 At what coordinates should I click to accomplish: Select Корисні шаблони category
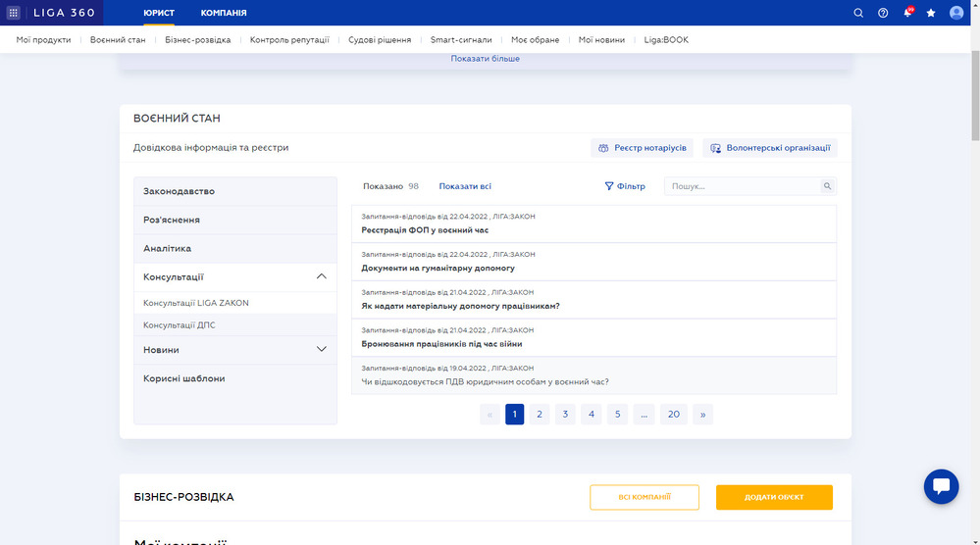[x=235, y=378]
